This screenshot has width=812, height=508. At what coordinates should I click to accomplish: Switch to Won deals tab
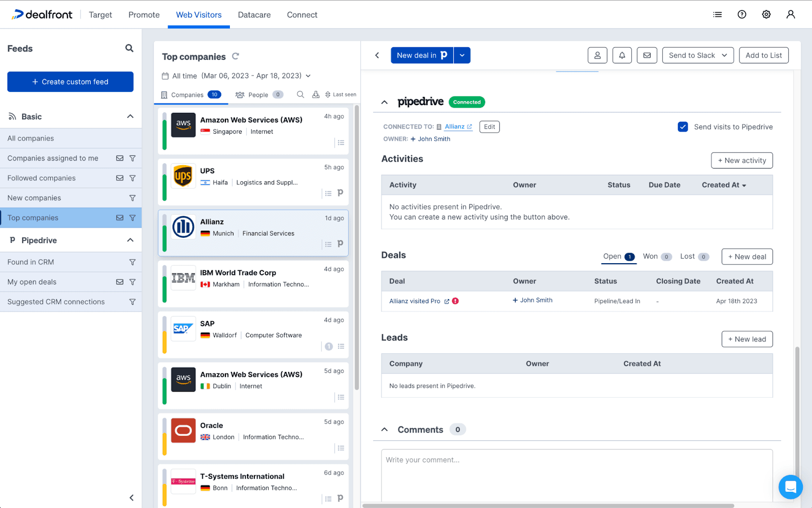pos(657,257)
